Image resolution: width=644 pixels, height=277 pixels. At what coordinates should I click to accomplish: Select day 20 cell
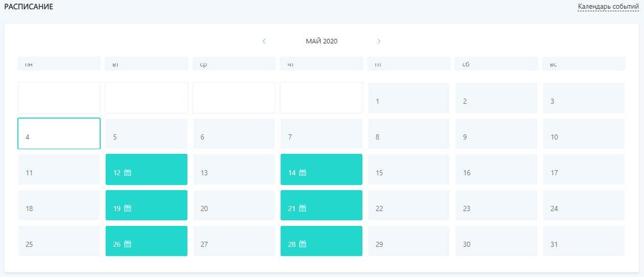point(234,205)
